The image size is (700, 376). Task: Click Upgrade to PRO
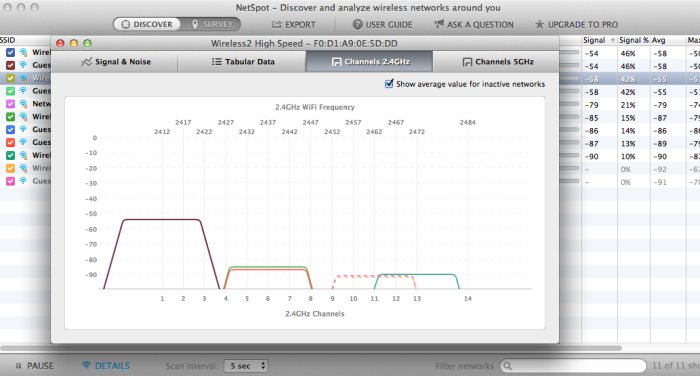pyautogui.click(x=576, y=25)
